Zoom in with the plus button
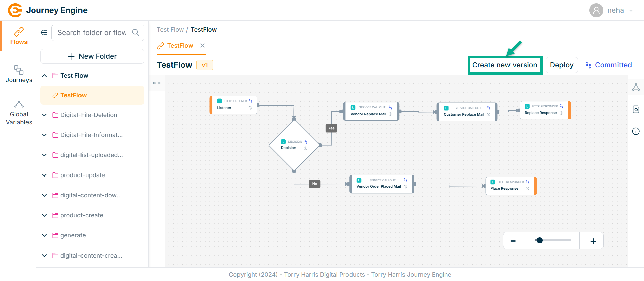 coord(593,241)
